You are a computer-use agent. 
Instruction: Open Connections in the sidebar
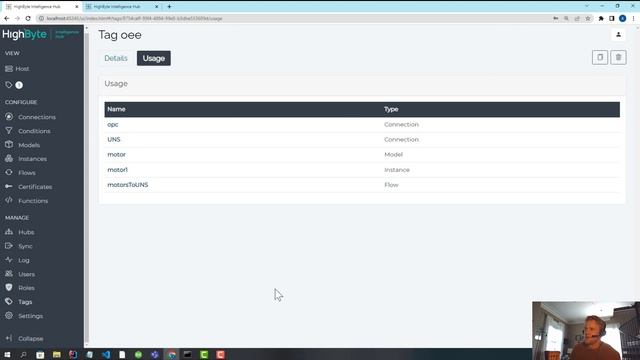[x=30, y=117]
